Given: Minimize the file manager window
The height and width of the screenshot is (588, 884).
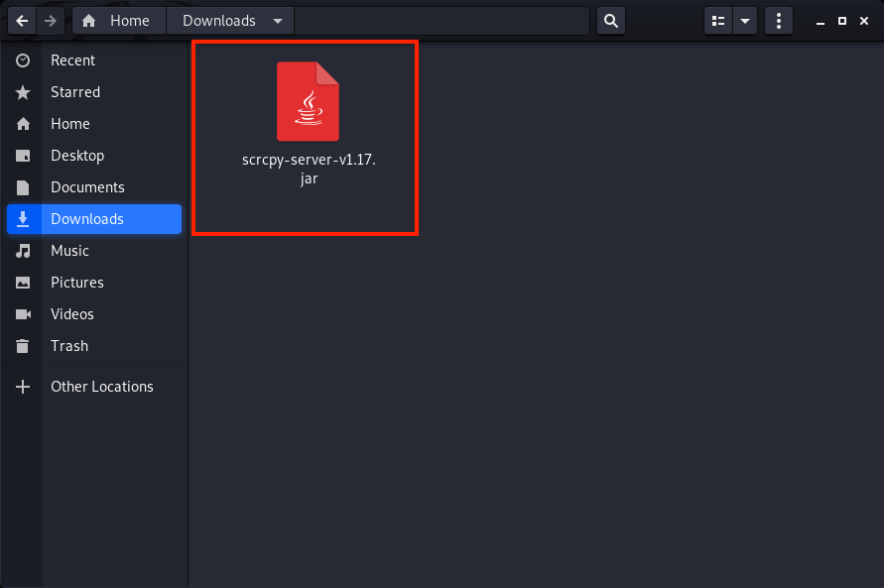Looking at the screenshot, I should point(821,22).
